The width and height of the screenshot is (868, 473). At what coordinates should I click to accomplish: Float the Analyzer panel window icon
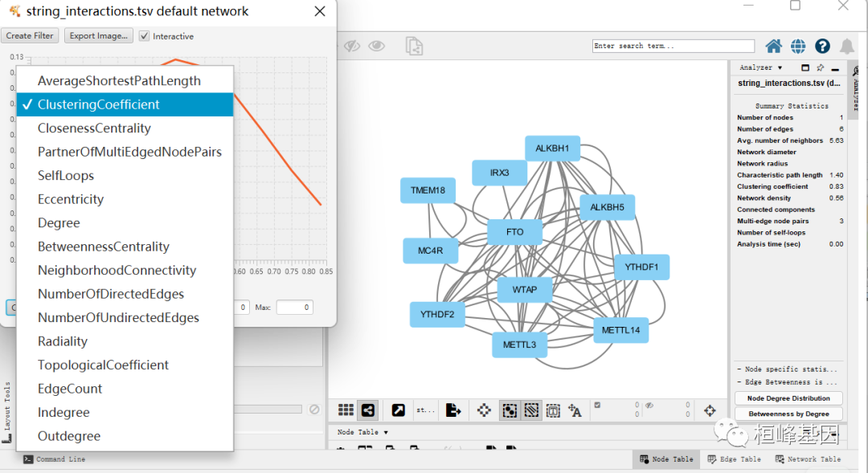click(x=805, y=67)
